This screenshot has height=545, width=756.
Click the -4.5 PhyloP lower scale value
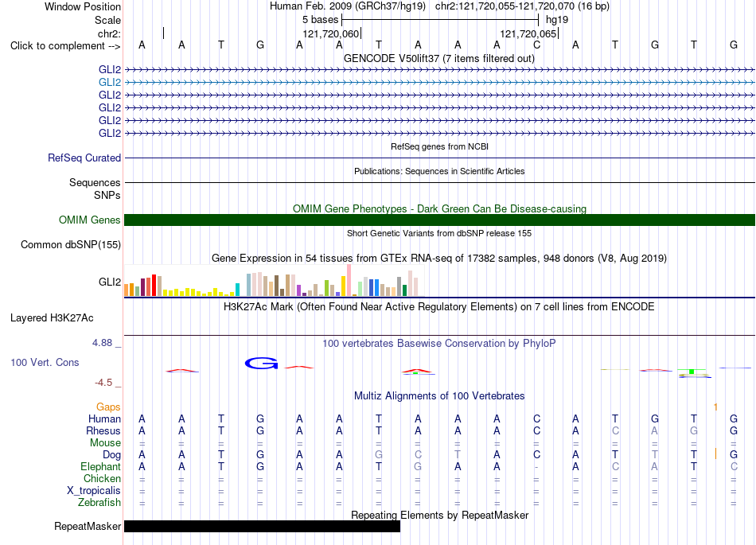[x=103, y=383]
